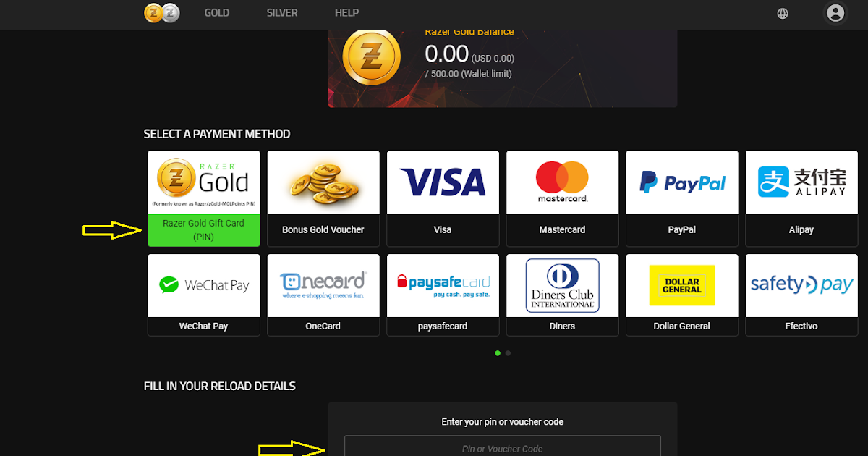
Task: Select WeChat Pay payment tile
Action: 204,295
